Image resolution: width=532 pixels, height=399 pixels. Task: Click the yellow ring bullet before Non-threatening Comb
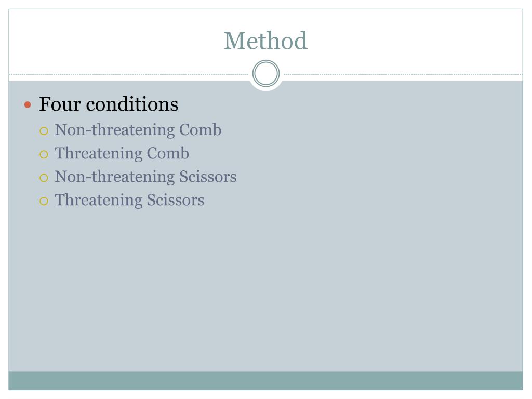[x=44, y=131]
